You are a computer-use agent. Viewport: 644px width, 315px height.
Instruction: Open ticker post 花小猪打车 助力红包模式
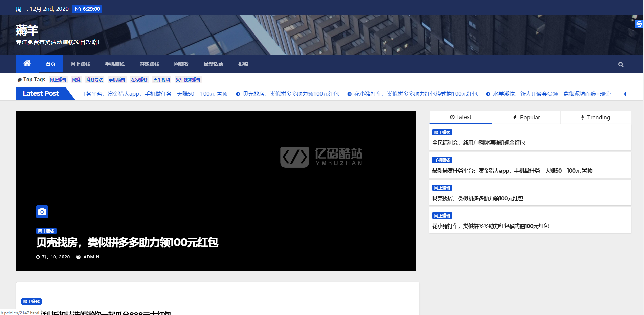(x=416, y=94)
